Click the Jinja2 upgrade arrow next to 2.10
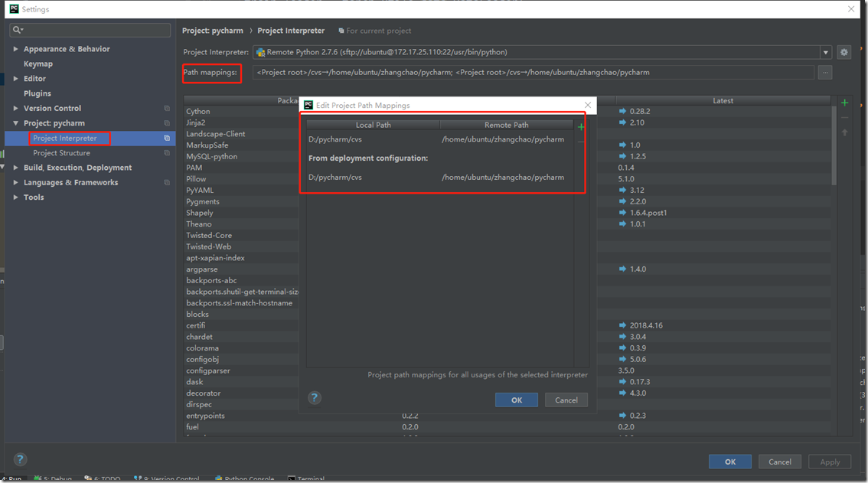This screenshot has width=868, height=483. pos(622,122)
